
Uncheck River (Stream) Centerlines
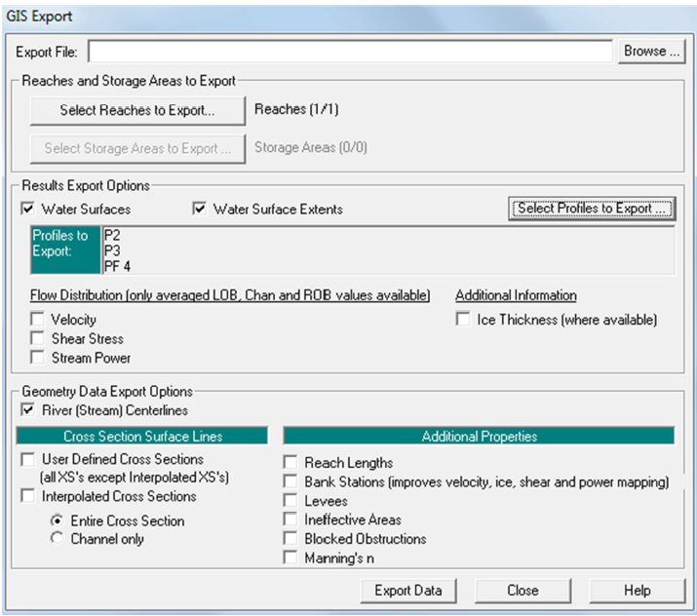(29, 410)
